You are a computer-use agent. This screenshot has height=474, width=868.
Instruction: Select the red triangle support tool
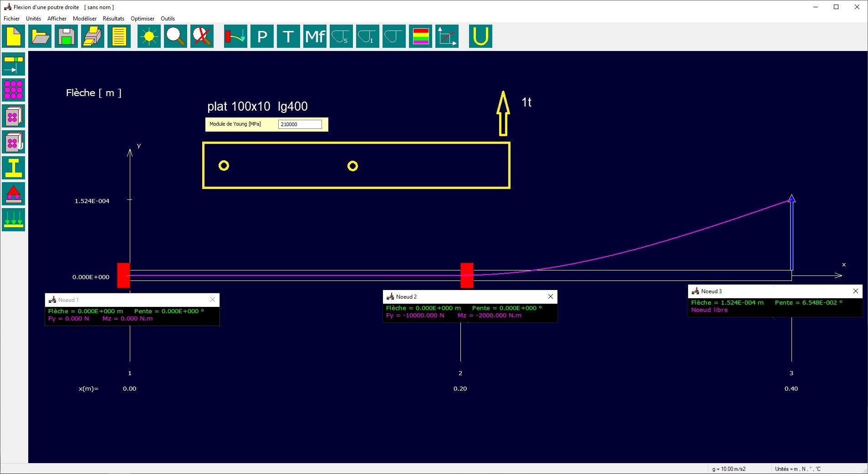[x=14, y=194]
